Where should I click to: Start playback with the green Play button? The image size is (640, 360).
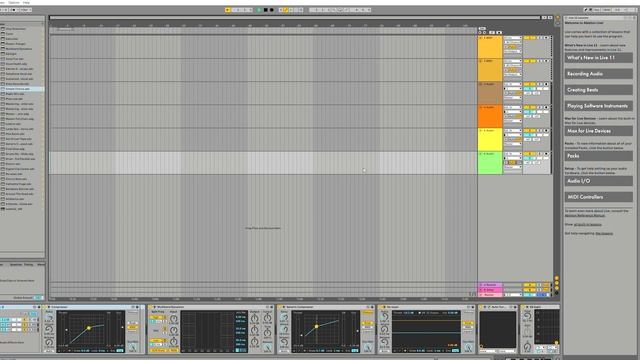tap(259, 10)
